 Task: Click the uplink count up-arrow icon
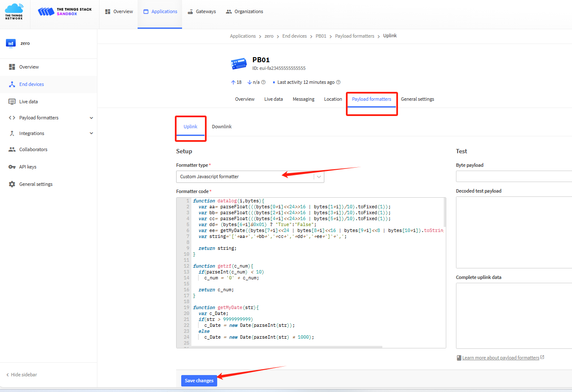tap(233, 82)
